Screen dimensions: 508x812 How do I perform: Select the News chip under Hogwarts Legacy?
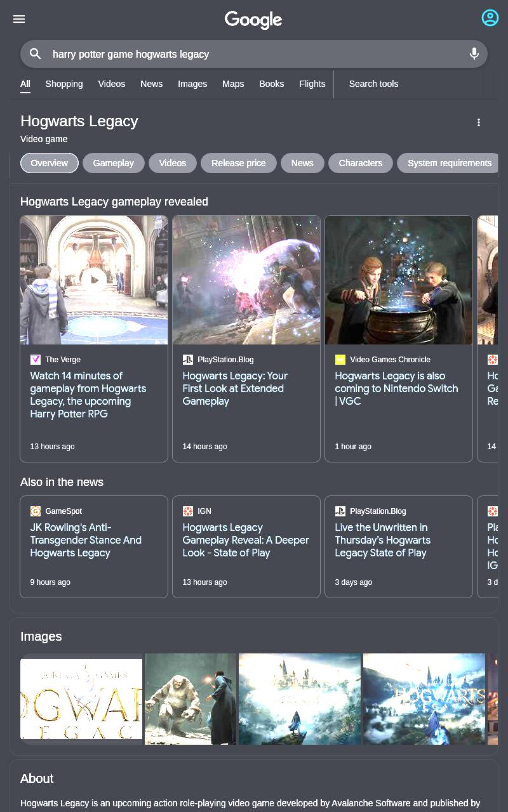point(302,163)
